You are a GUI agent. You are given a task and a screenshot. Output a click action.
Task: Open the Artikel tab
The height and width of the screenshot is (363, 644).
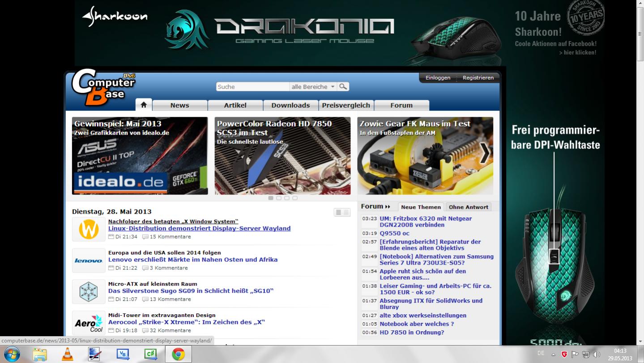235,105
